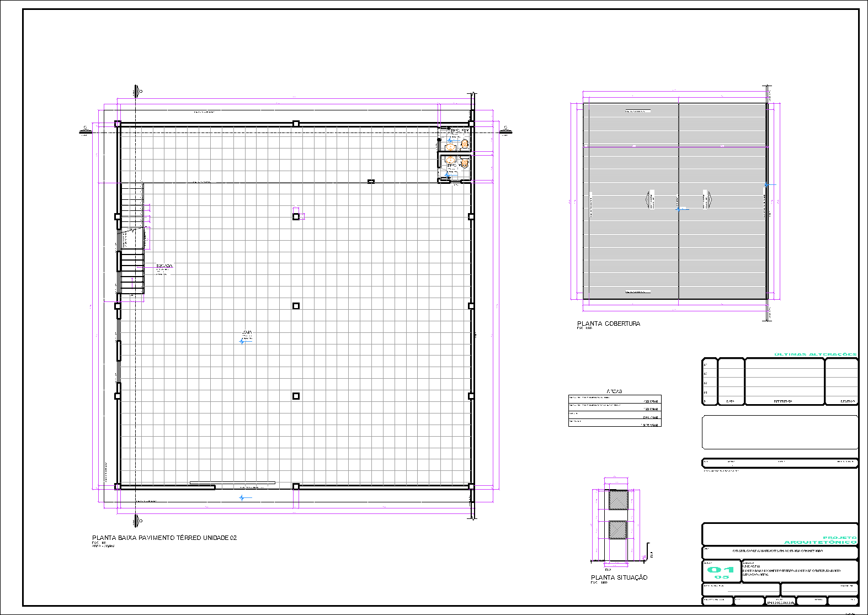Select the sheet number 01 in title block

(721, 569)
